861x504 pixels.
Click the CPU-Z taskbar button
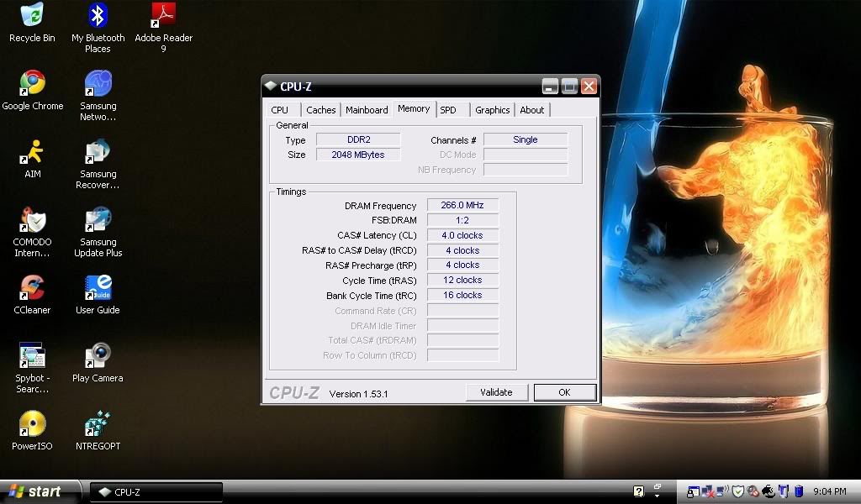[156, 492]
